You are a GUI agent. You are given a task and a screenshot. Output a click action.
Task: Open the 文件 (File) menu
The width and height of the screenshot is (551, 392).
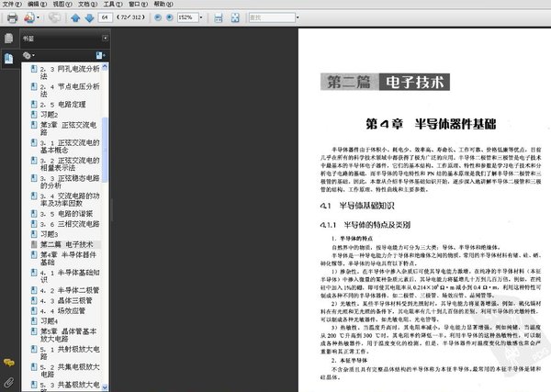(12, 4)
